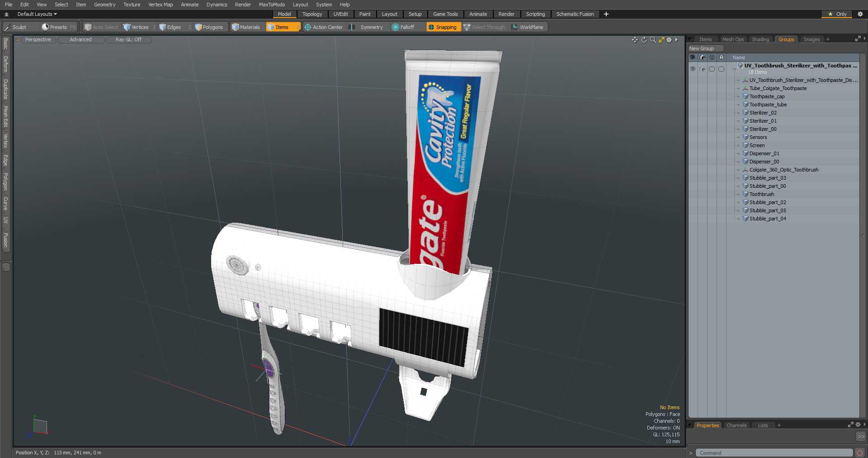Toggle the WorkPlane button
868x458 pixels.
pyautogui.click(x=528, y=27)
